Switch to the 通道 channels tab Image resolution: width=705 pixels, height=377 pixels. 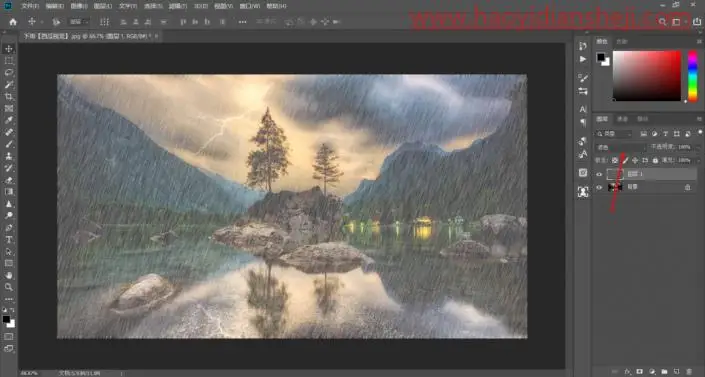[x=622, y=119]
